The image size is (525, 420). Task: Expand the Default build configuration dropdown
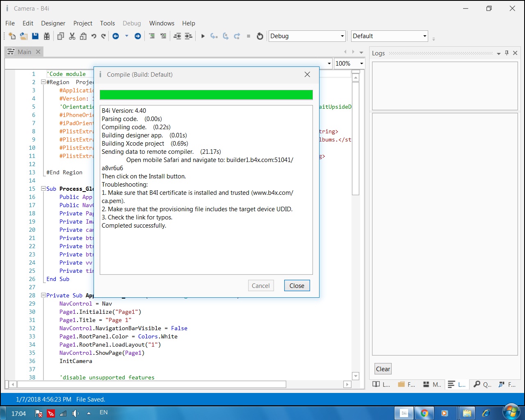[425, 36]
